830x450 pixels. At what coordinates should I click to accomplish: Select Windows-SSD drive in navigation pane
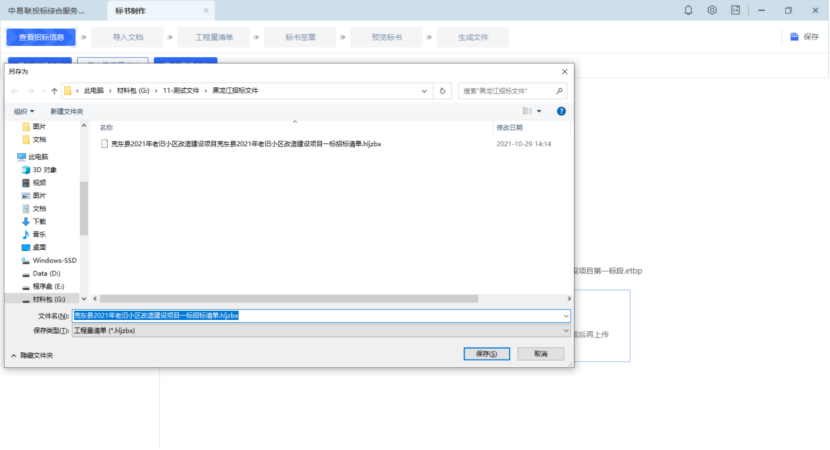(x=53, y=260)
